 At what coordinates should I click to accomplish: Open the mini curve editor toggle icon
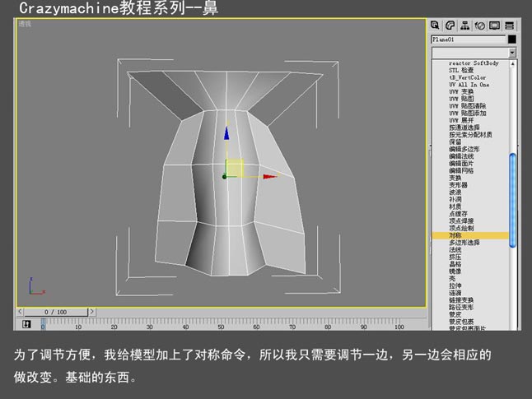coord(26,324)
